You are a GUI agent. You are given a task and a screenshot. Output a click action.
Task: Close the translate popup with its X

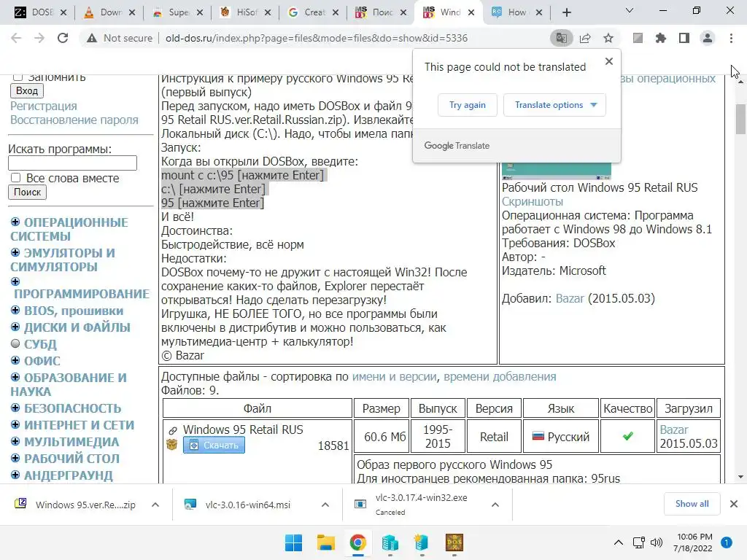click(x=609, y=61)
